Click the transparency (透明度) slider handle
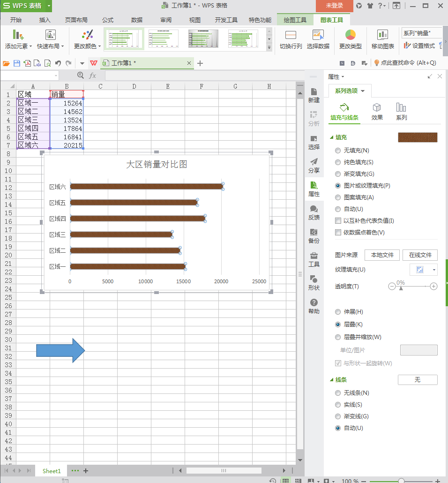Image resolution: width=448 pixels, height=483 pixels. (401, 288)
